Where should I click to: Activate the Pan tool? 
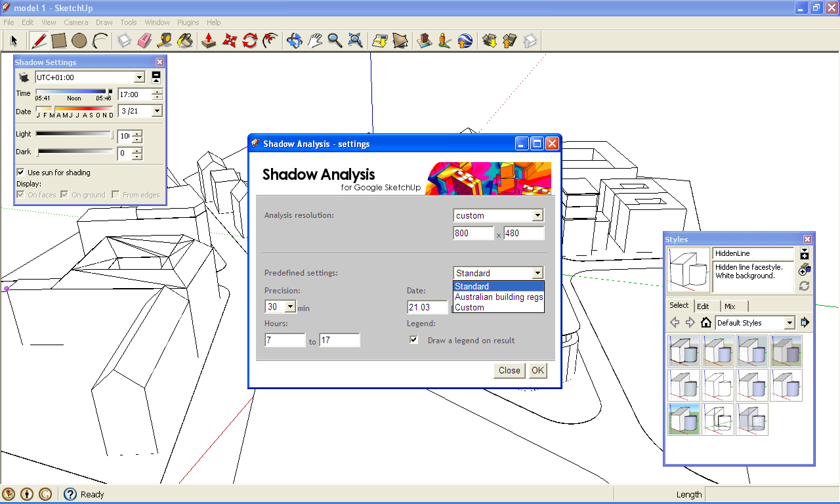[x=314, y=41]
